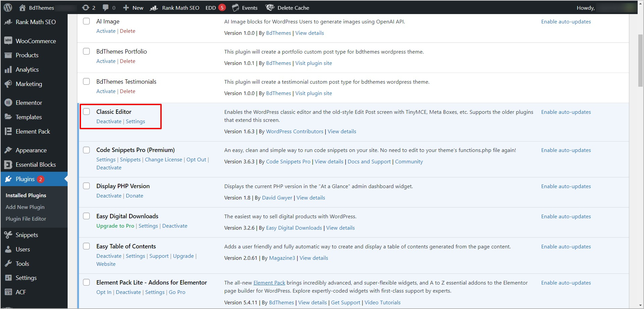Click the Tools wrench icon
This screenshot has height=309, width=644.
click(x=8, y=263)
